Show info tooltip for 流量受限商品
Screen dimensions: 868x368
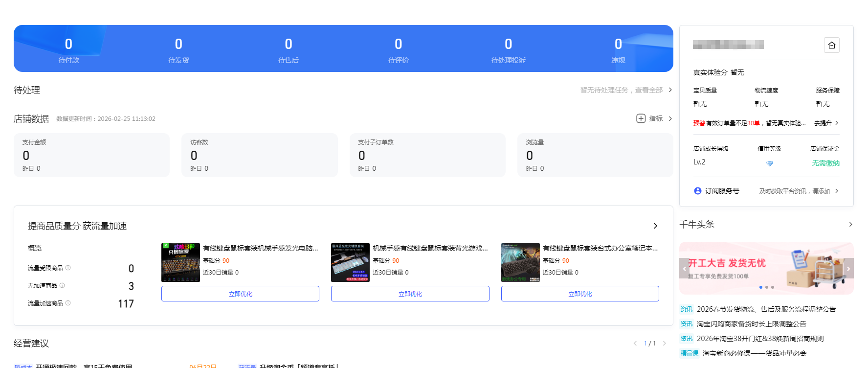click(x=68, y=268)
